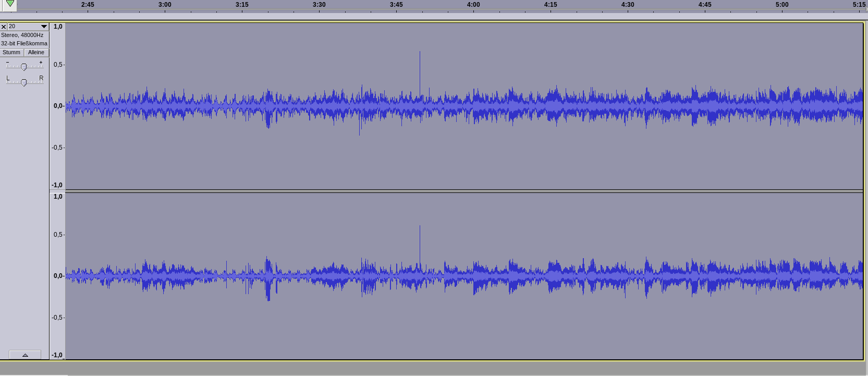Click the '32-bit Fließkomma' format text

pos(24,44)
